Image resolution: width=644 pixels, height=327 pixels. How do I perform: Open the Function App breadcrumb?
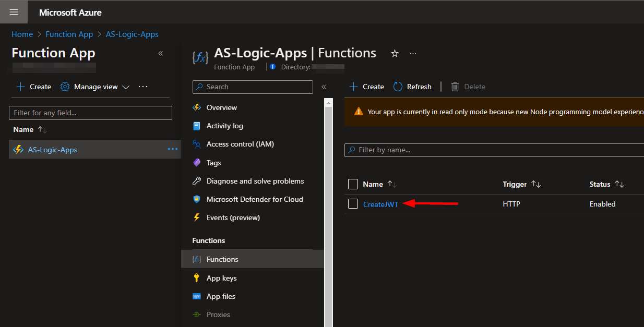69,34
